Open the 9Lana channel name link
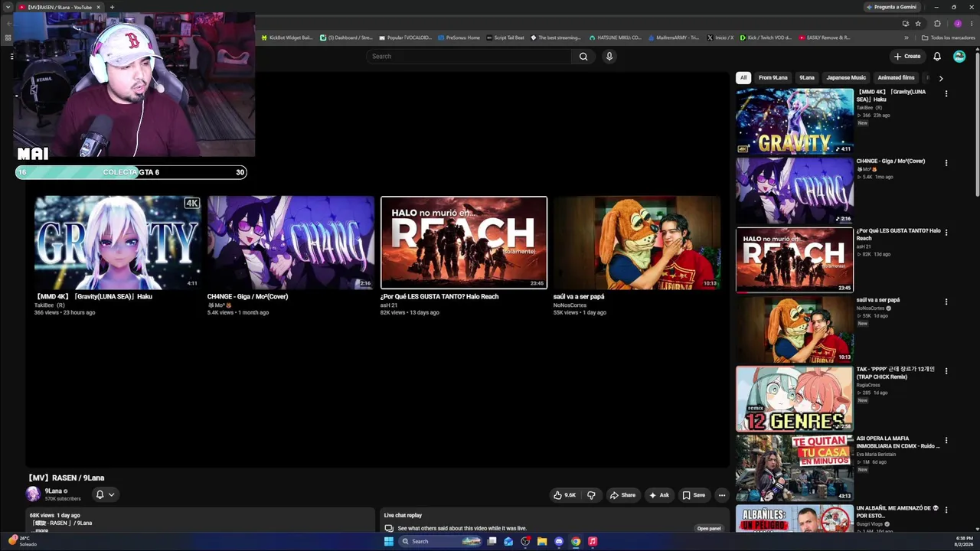This screenshot has width=980, height=551. (x=53, y=491)
